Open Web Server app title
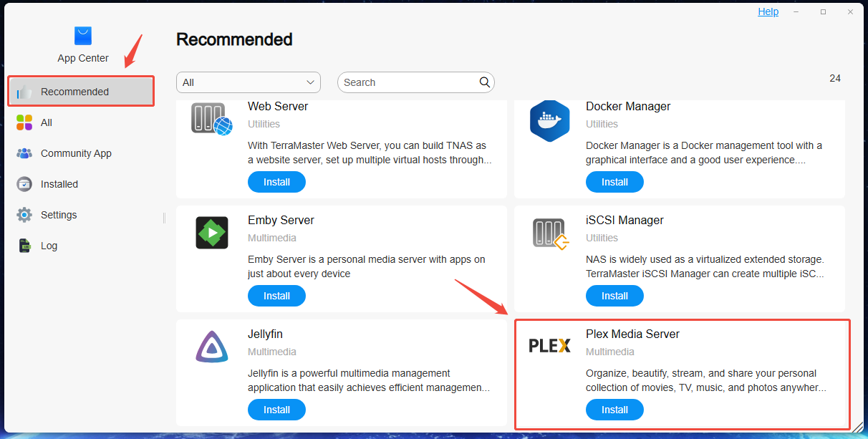Viewport: 868px width, 439px height. point(278,106)
